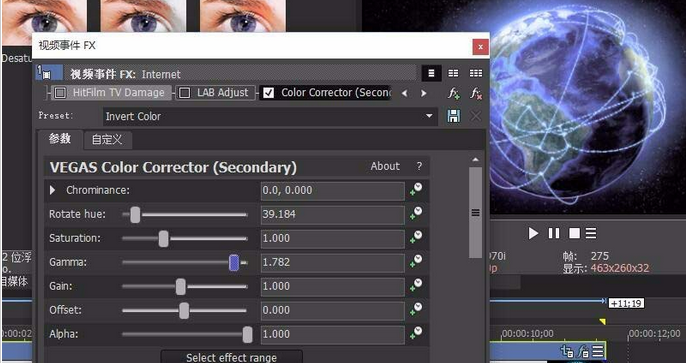Switch to the 自定义 tab

tap(107, 140)
